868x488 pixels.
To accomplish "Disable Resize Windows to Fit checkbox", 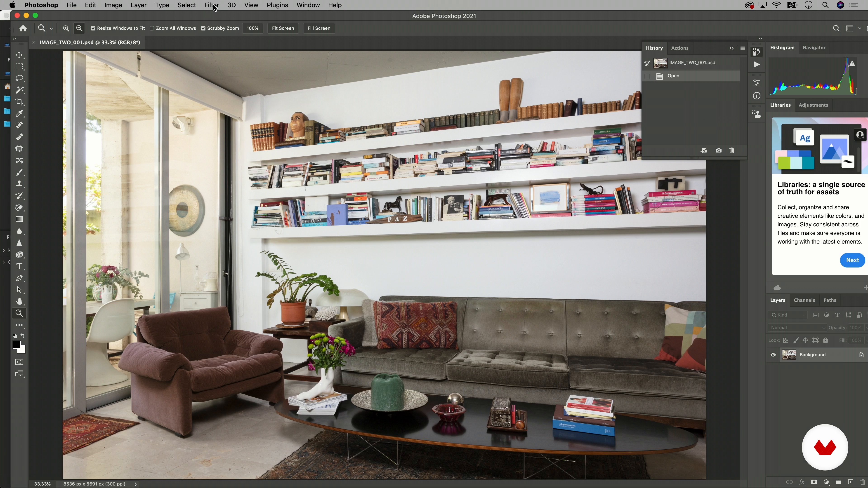I will (93, 28).
